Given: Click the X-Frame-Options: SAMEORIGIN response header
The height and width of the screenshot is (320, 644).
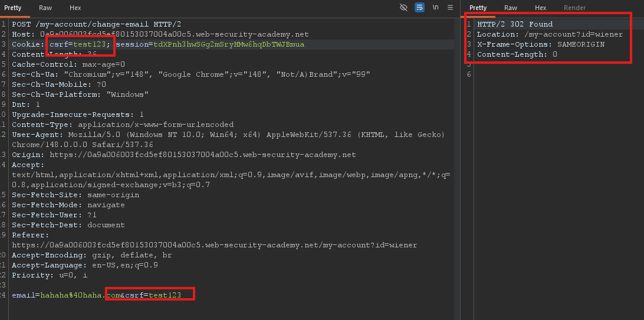Looking at the screenshot, I should tap(540, 44).
